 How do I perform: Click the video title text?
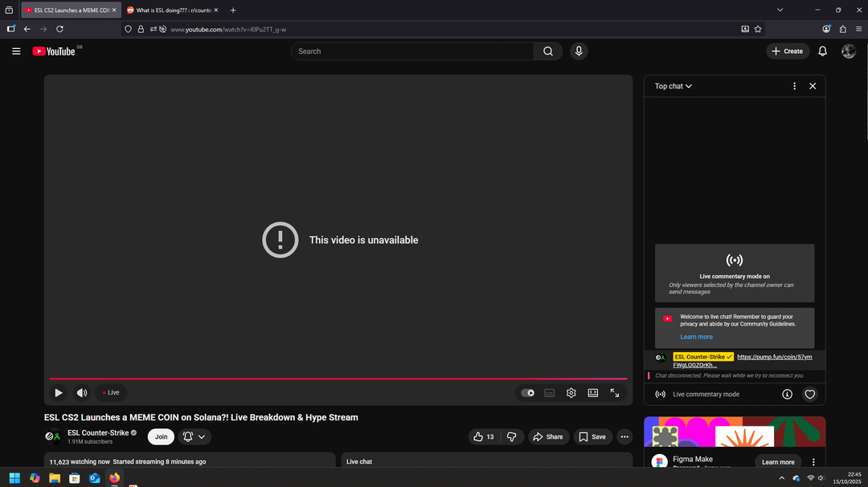point(201,418)
